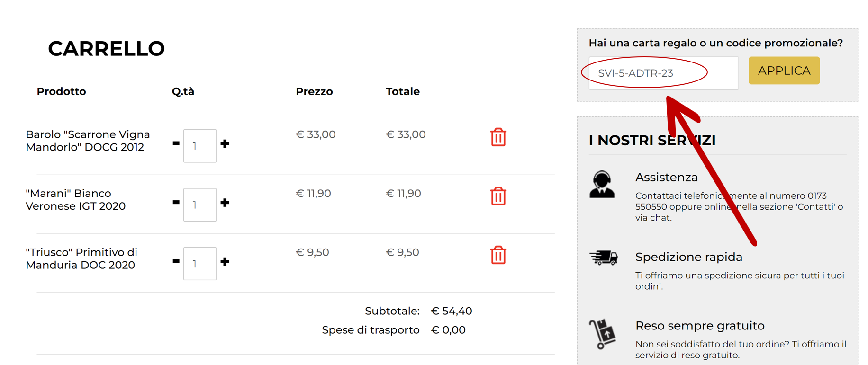
Task: Remove Marani Bianco Veronese with trash icon
Action: click(x=498, y=196)
